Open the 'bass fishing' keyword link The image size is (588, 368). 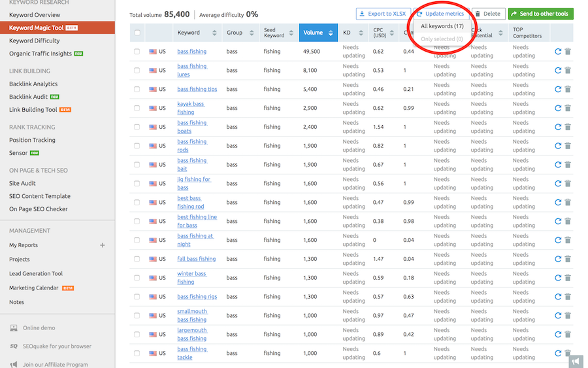[191, 52]
